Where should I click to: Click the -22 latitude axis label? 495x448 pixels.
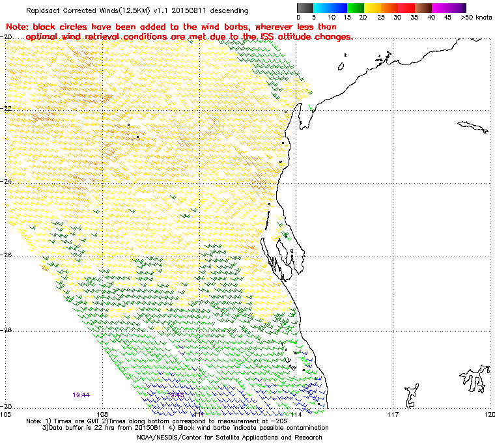[7, 108]
